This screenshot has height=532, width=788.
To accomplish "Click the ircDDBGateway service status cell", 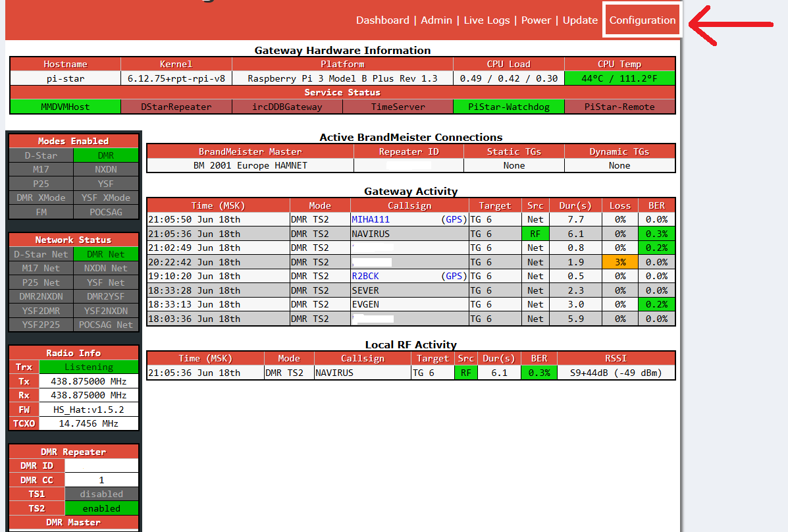I will click(287, 107).
